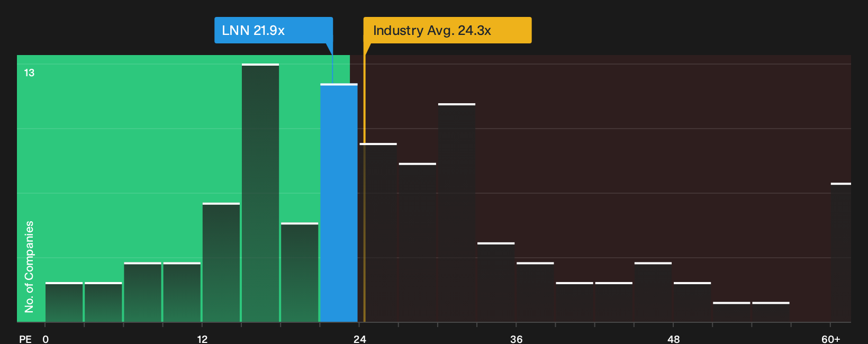This screenshot has height=344, width=868.
Task: Click the x-axis value 48
Action: click(x=673, y=339)
